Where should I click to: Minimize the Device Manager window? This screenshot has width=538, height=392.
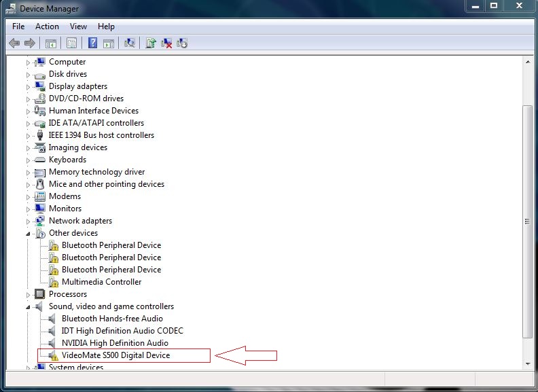click(476, 6)
